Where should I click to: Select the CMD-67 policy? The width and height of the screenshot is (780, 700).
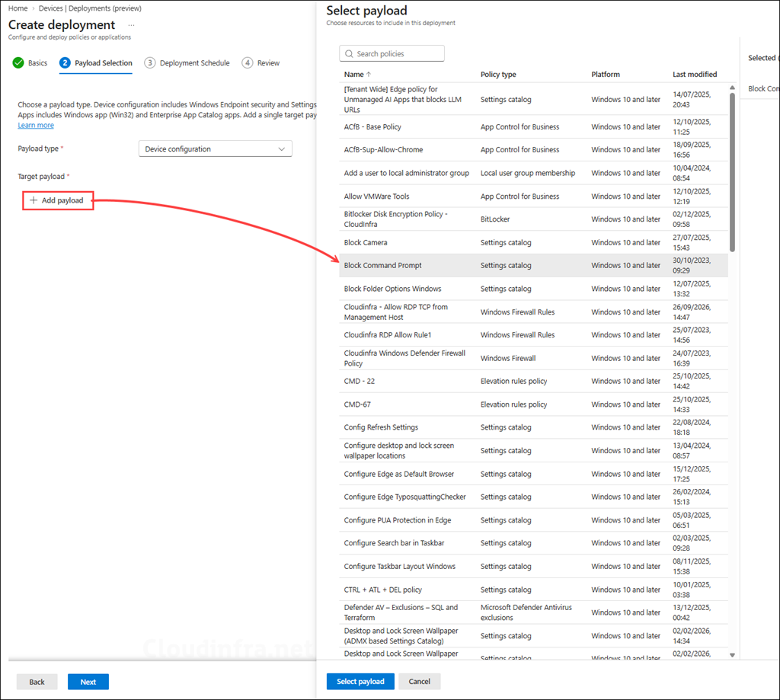coord(533,404)
